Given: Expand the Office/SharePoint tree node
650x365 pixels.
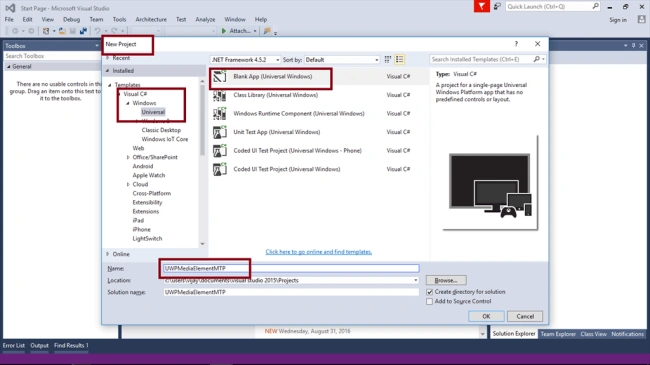Looking at the screenshot, I should [x=128, y=157].
